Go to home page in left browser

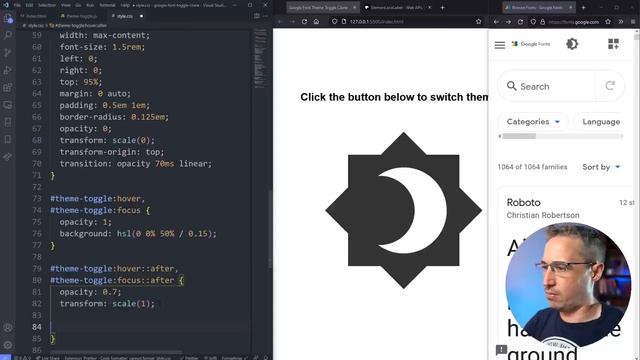pos(316,22)
